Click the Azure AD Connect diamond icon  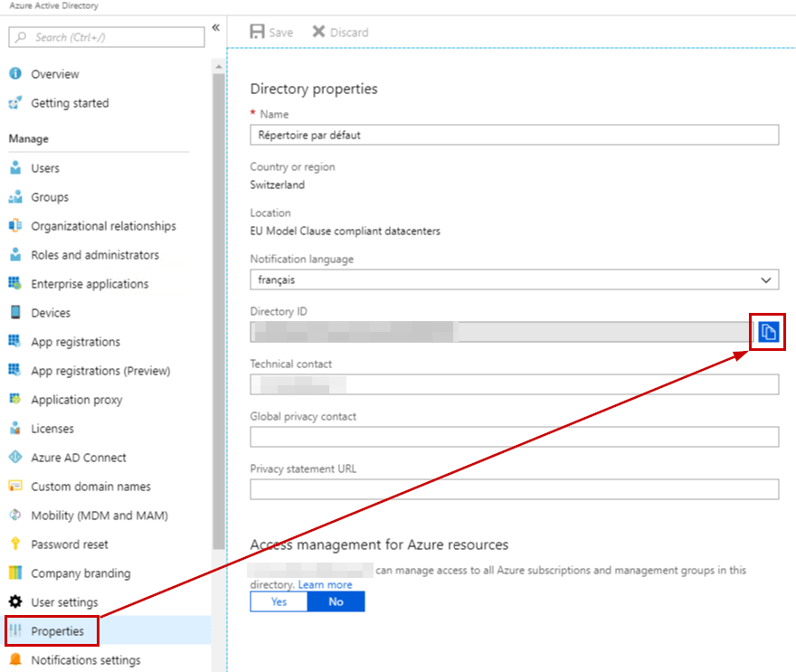(x=15, y=457)
